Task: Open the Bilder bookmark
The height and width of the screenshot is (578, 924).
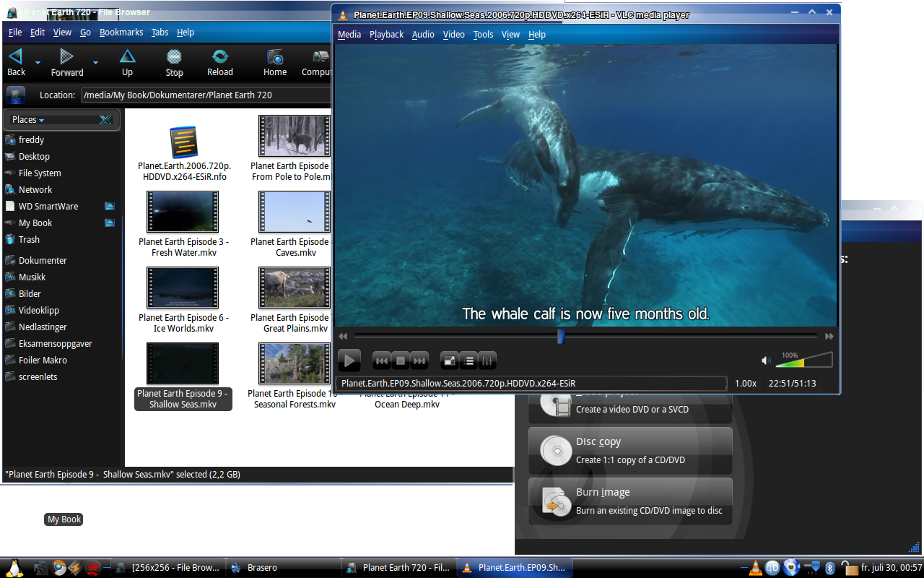Action: coord(30,294)
